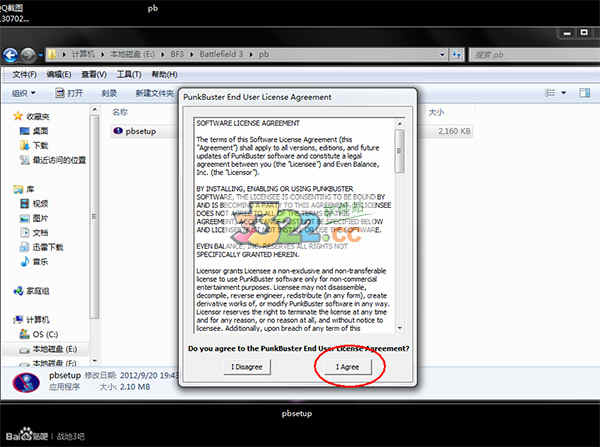
Task: Click the I Agree button
Action: coord(348,367)
